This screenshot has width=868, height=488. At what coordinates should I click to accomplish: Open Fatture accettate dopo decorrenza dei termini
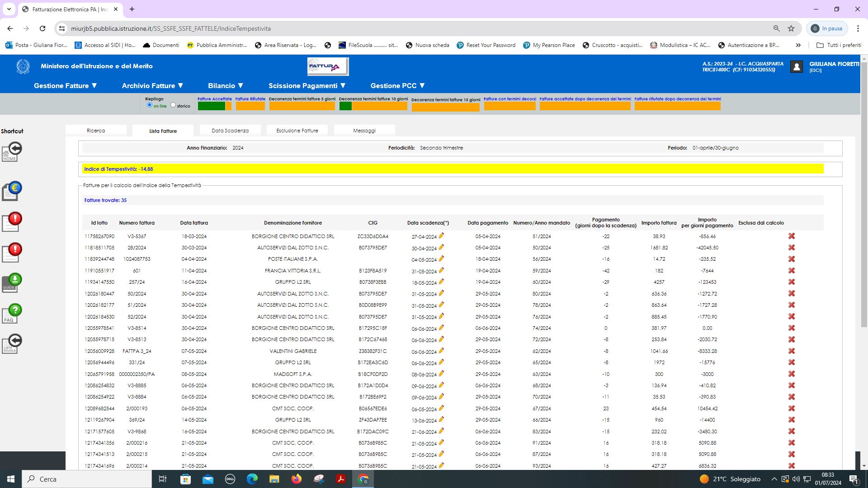click(x=585, y=99)
